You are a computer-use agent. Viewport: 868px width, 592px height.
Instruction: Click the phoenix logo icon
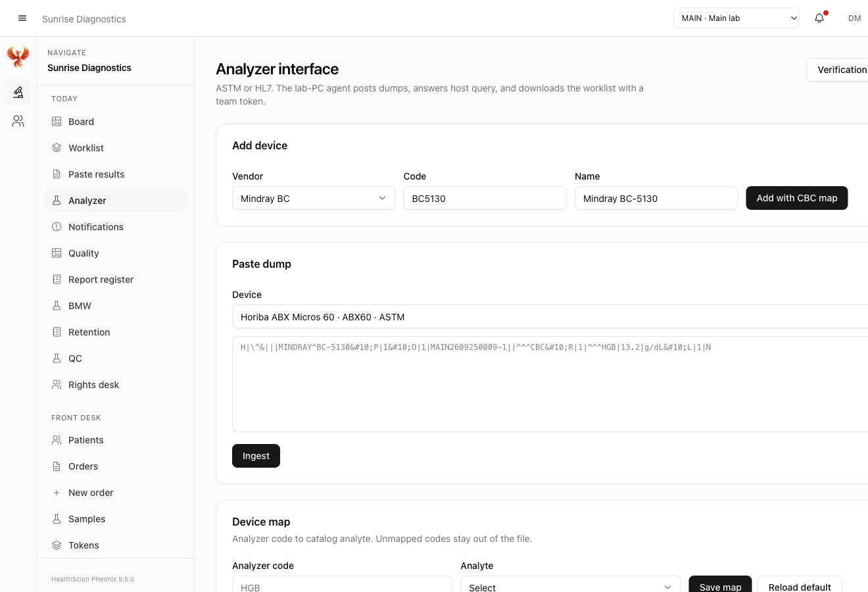point(18,57)
